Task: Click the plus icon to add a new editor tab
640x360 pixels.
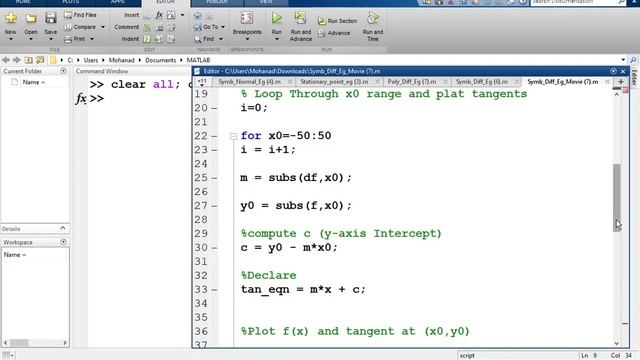Action: 621,82
